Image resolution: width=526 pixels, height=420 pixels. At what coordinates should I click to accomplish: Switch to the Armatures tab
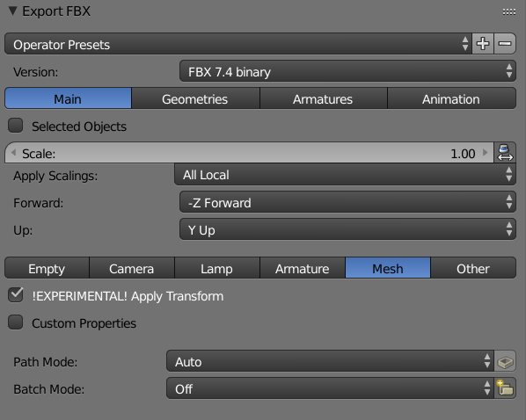pyautogui.click(x=324, y=98)
